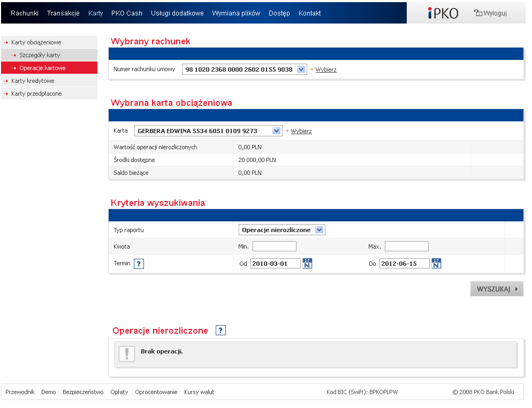Open the Dostęp menu
Screen dimensions: 532x408
pyautogui.click(x=279, y=13)
